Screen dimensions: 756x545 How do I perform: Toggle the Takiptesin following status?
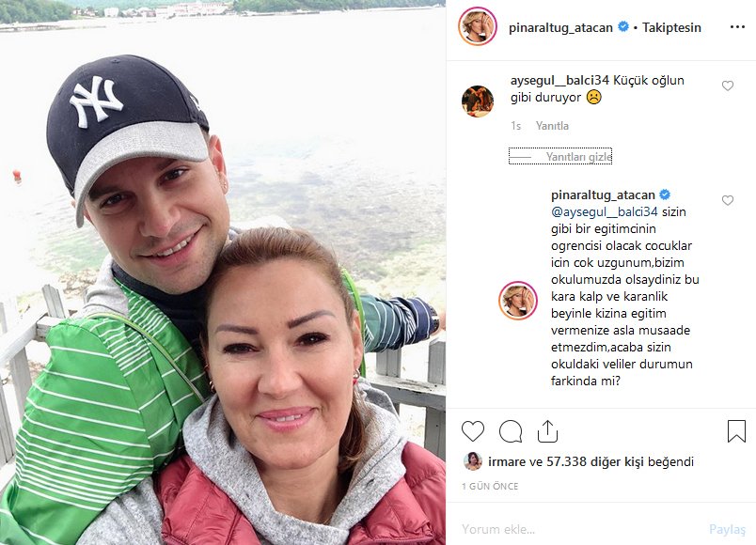671,27
